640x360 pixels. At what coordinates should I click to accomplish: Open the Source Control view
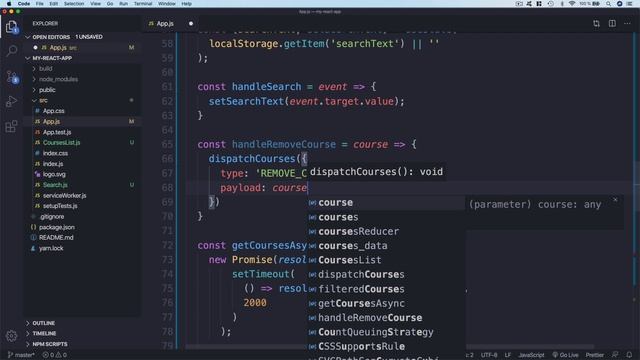coord(12,77)
